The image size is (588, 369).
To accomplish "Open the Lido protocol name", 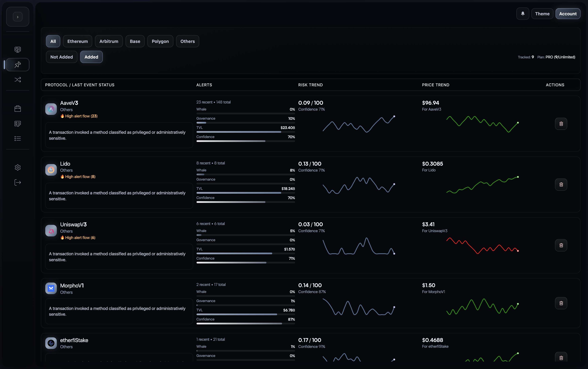I will coord(65,164).
